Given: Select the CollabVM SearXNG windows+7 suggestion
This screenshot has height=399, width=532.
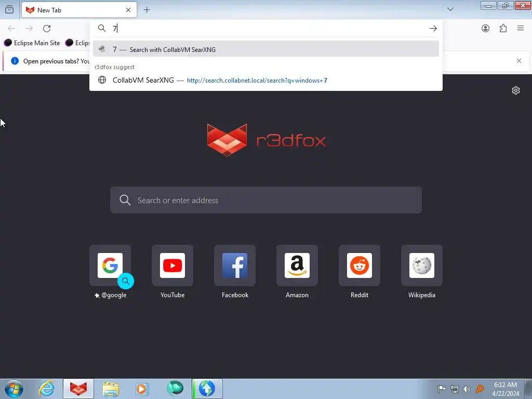Looking at the screenshot, I should point(265,80).
